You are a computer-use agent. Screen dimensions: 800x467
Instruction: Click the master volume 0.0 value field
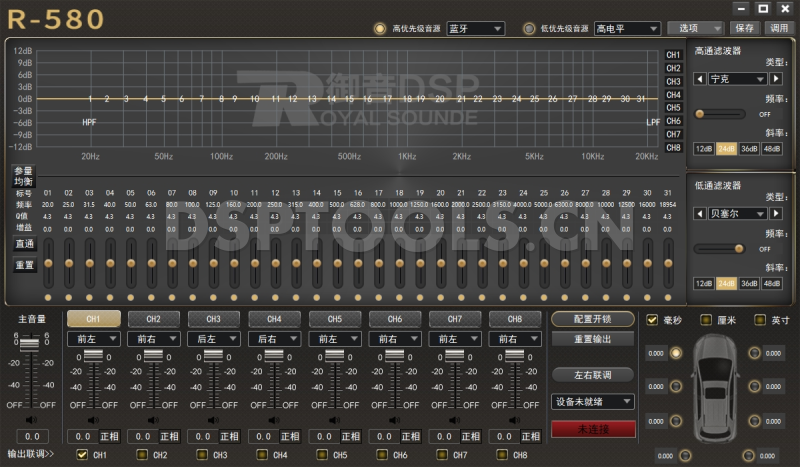pos(32,437)
